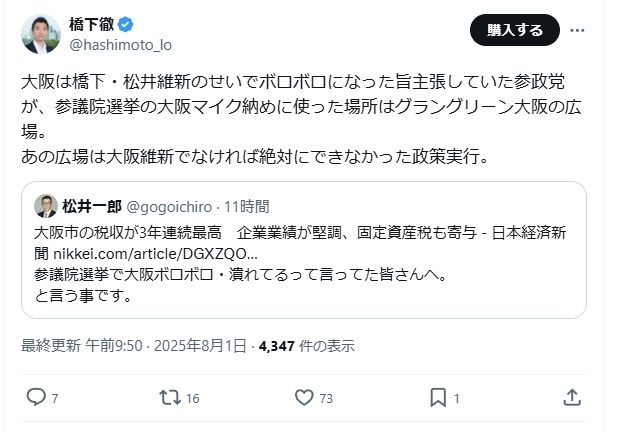The height and width of the screenshot is (432, 617).
Task: Bookmark this post
Action: pos(437,397)
